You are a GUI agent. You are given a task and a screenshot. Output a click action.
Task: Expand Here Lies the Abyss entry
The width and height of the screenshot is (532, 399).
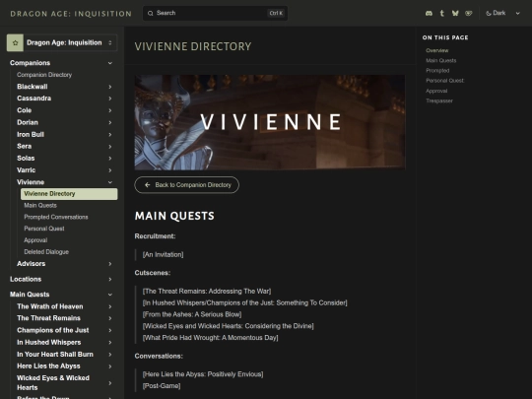coord(110,366)
